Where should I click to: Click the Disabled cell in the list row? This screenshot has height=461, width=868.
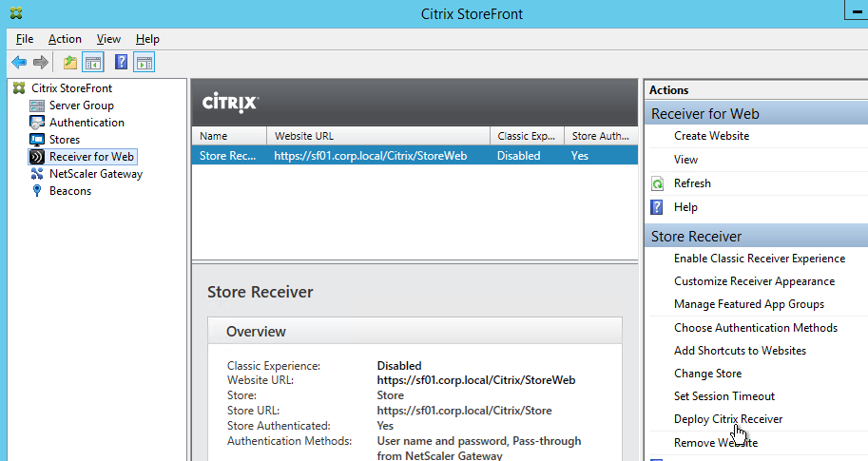pyautogui.click(x=518, y=156)
